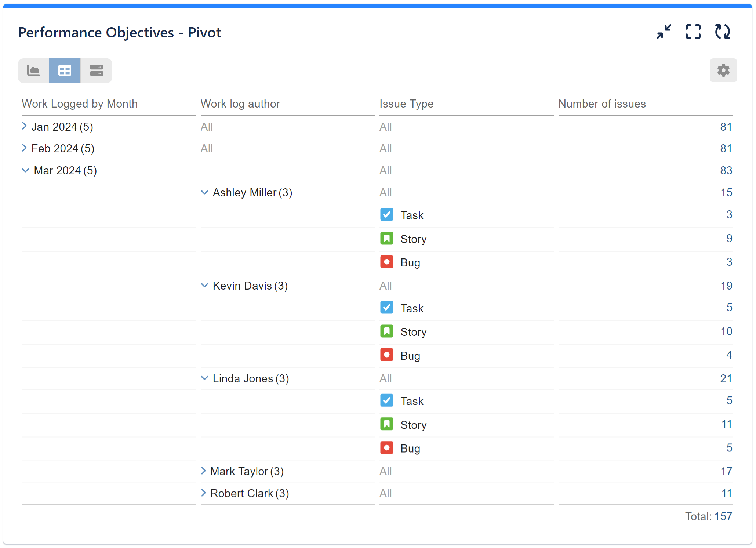Click the Story icon under Ashley Miller
Screen dimensions: 756x548
point(386,238)
